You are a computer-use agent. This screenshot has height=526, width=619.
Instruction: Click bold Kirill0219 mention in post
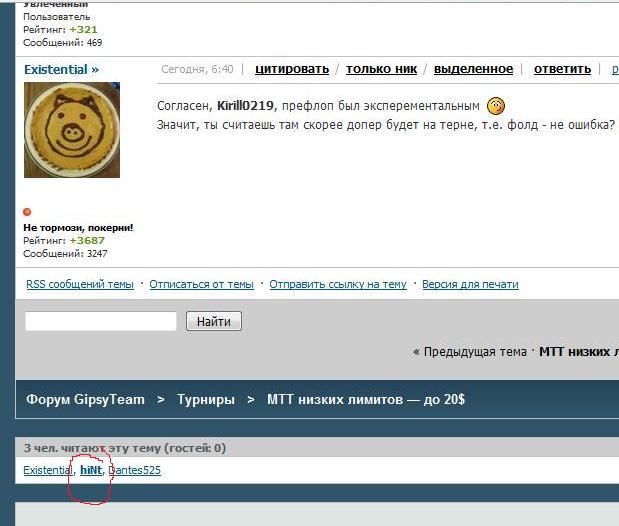[x=245, y=106]
